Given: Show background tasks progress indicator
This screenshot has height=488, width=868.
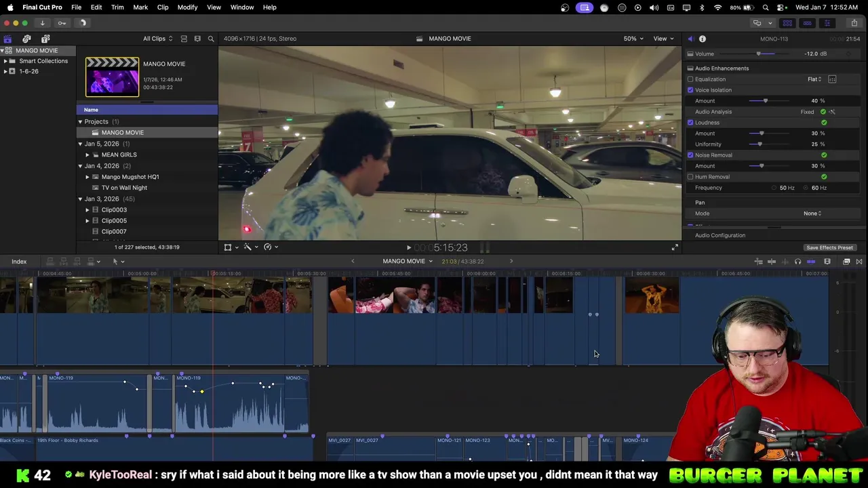Looking at the screenshot, I should (x=83, y=23).
